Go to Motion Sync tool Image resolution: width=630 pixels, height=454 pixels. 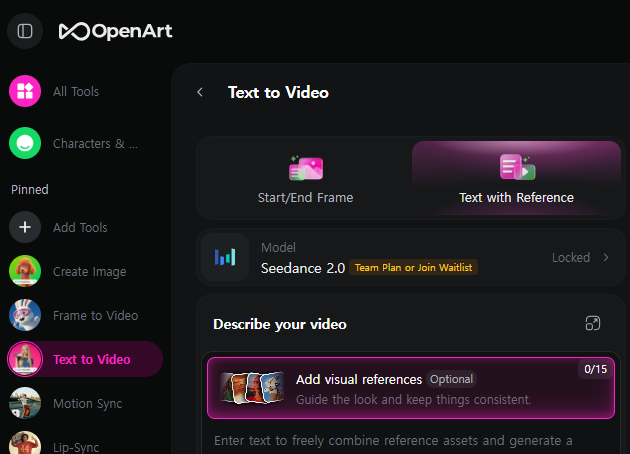[x=88, y=404]
